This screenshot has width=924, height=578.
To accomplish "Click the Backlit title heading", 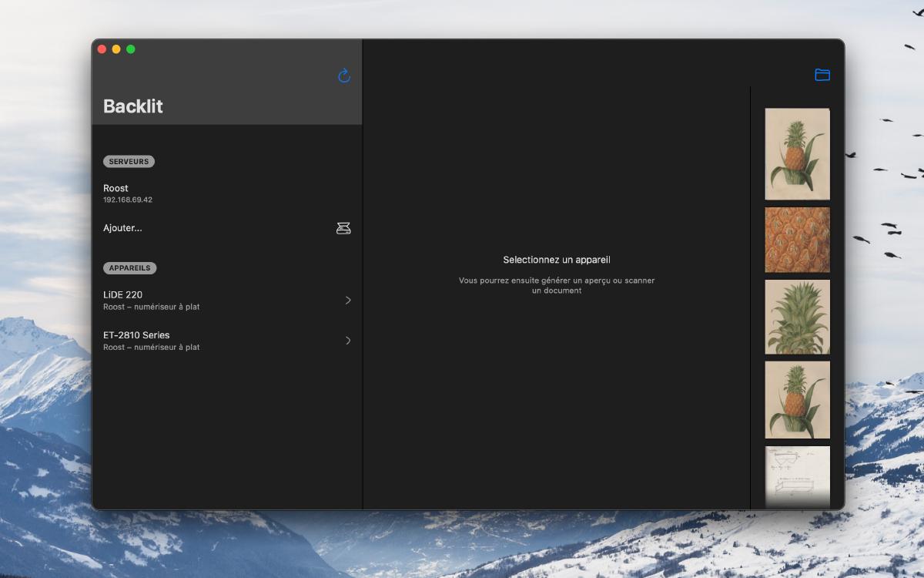I will point(133,106).
